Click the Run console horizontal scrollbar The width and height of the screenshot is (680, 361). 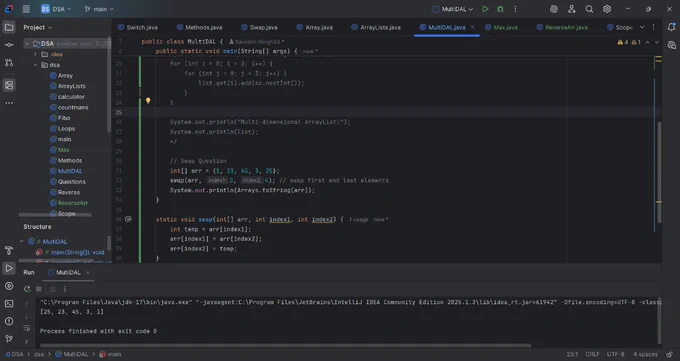coord(285,346)
